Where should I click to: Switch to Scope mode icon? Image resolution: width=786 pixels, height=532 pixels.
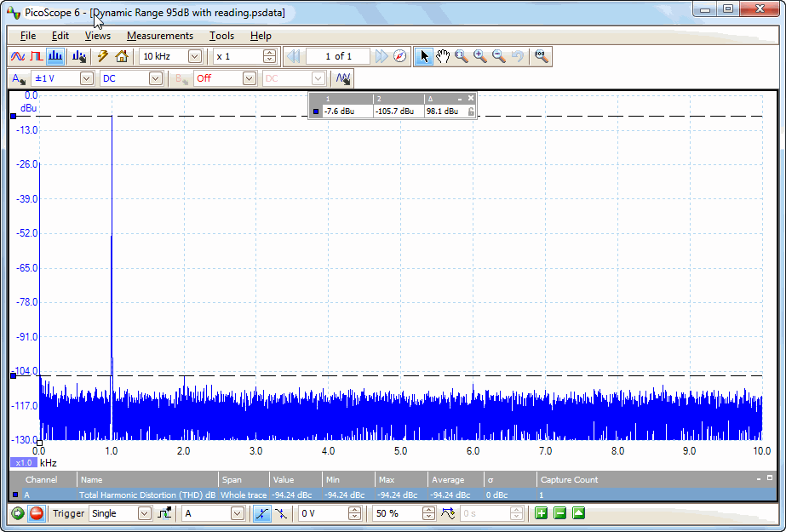point(17,56)
